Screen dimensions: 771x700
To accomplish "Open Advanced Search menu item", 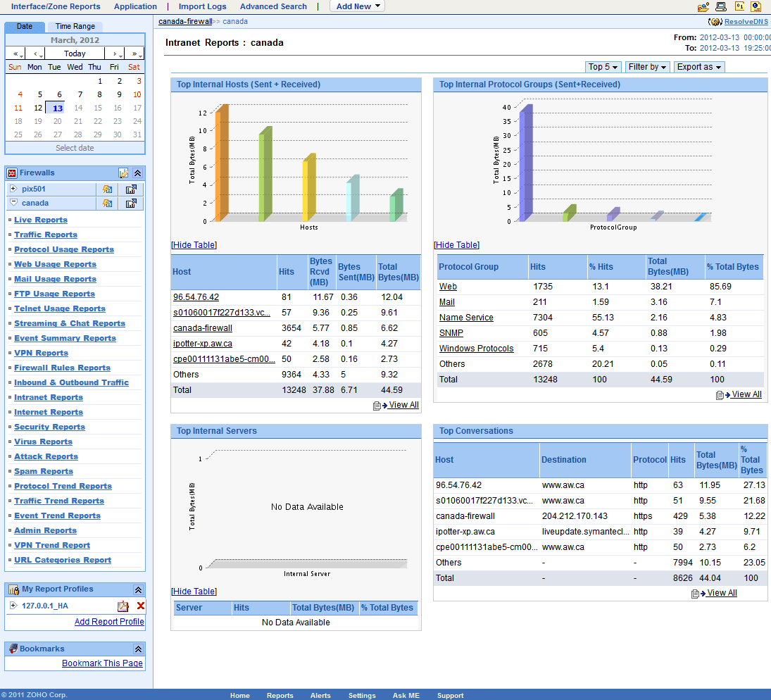I will 273,6.
